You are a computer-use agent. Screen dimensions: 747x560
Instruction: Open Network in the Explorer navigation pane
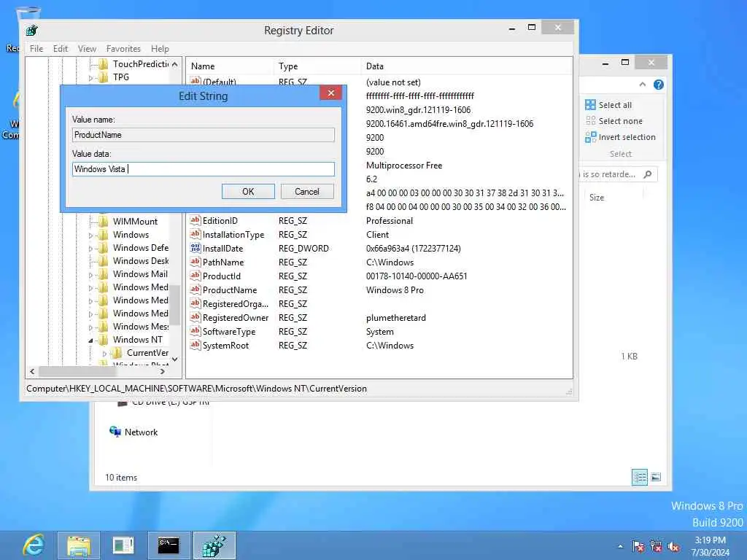[134, 432]
